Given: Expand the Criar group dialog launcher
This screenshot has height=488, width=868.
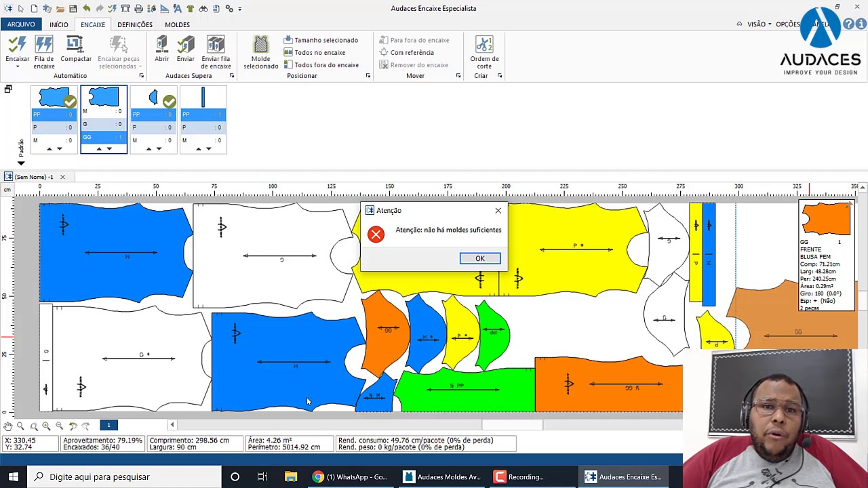Looking at the screenshot, I should point(500,76).
